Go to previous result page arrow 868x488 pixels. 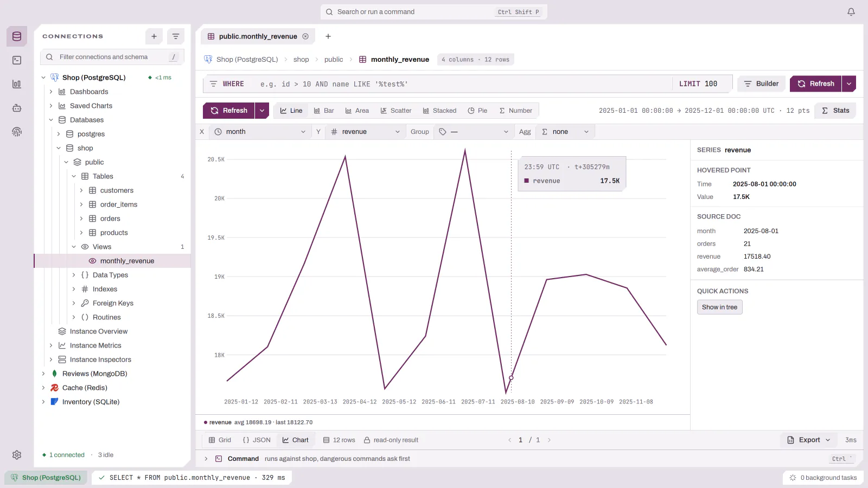click(510, 440)
